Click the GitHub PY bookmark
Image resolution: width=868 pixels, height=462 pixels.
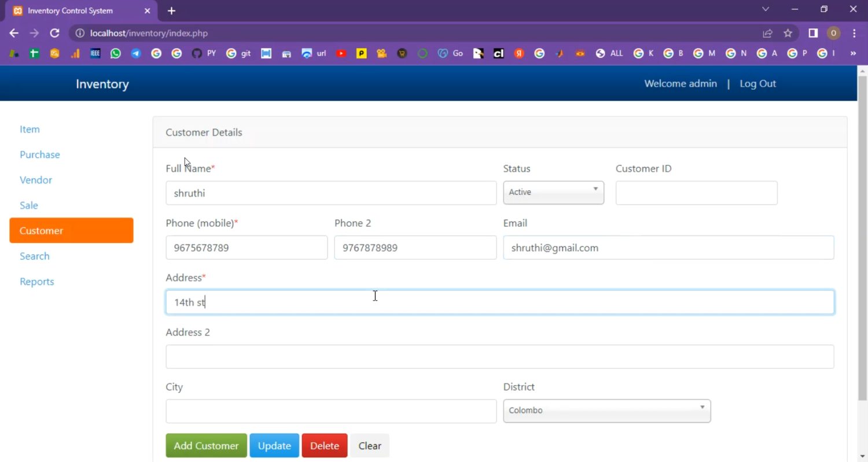click(204, 53)
